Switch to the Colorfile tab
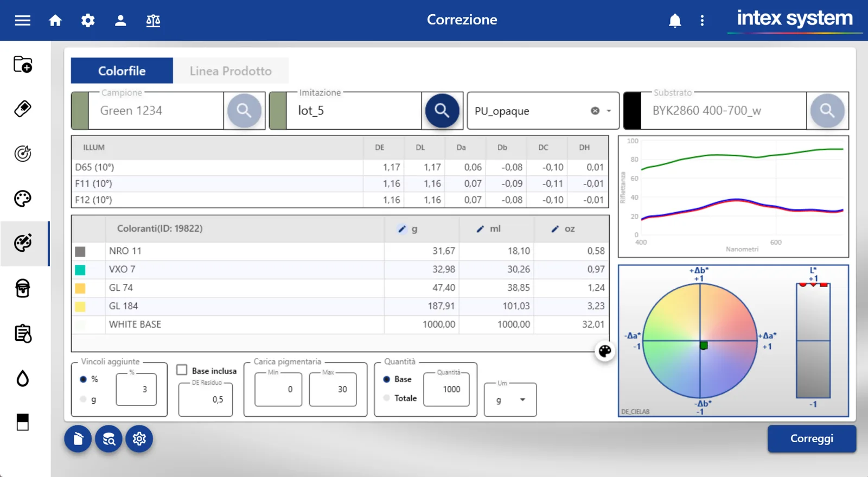The height and width of the screenshot is (477, 868). click(122, 71)
